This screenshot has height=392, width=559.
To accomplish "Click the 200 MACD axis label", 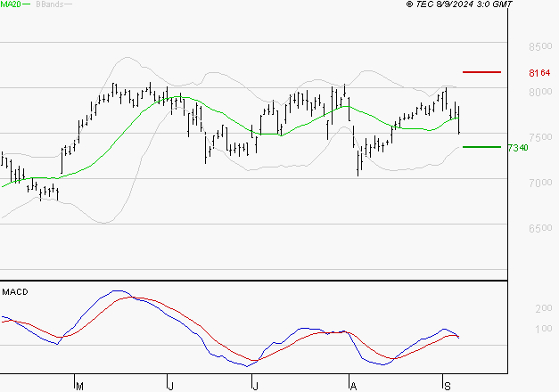I will point(543,308).
